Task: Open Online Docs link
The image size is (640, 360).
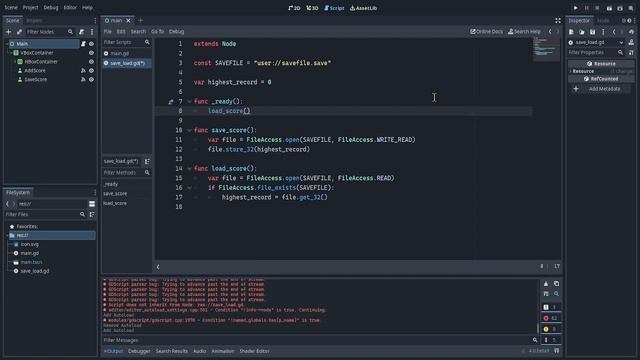Action: [487, 31]
